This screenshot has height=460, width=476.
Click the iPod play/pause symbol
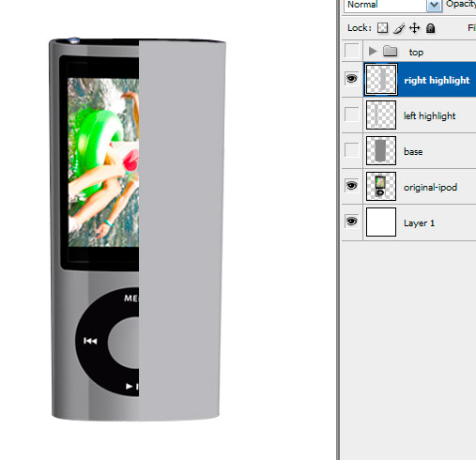pos(132,387)
